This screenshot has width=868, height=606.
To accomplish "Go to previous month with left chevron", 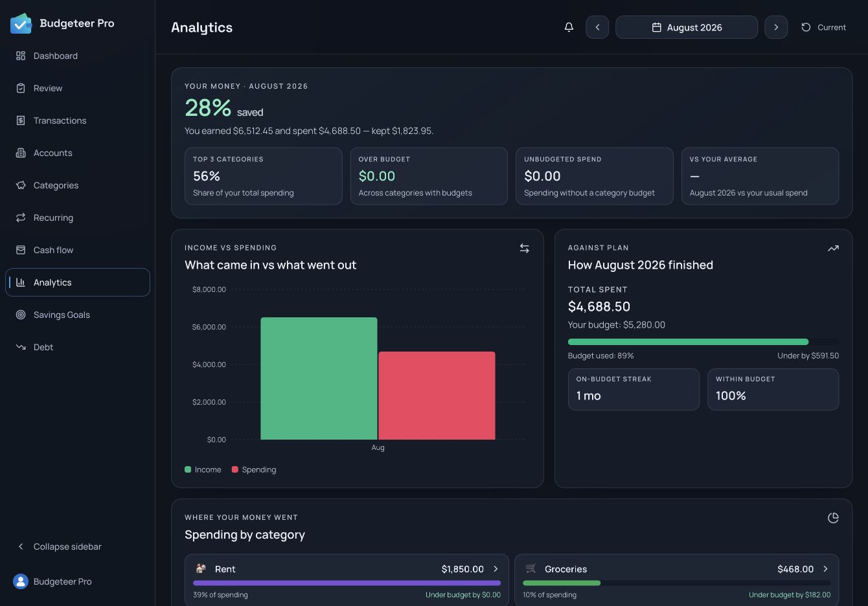I will tap(597, 27).
